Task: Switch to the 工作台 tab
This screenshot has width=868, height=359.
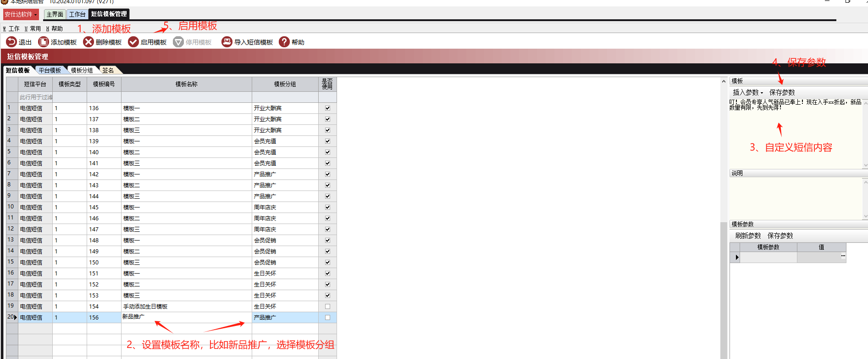Action: 77,14
